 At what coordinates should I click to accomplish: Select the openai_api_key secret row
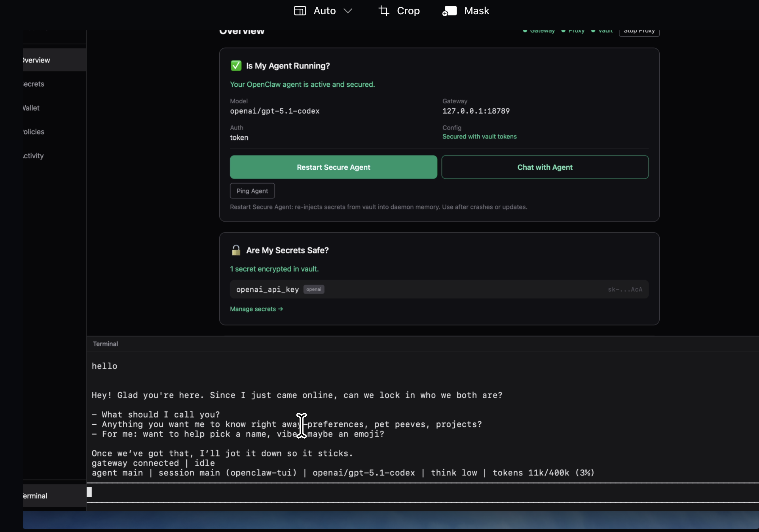[x=439, y=289]
